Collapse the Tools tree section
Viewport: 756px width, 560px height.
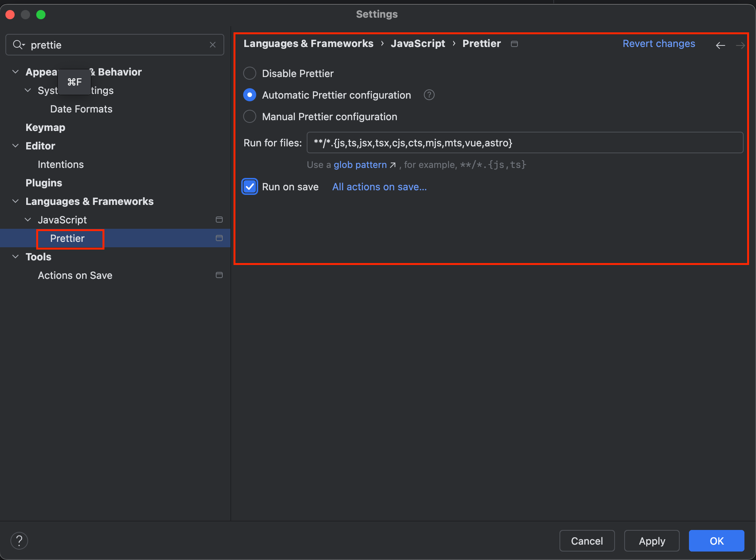point(15,257)
